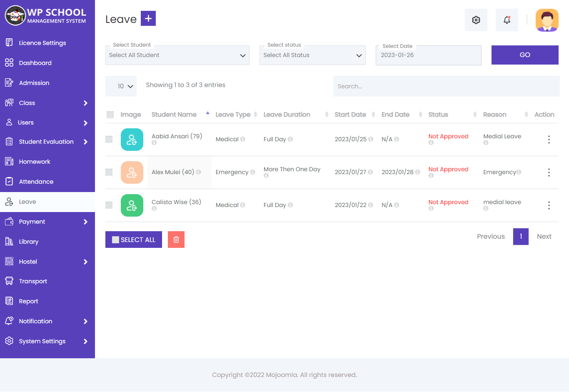Viewport: 569px width, 392px height.
Task: Open the Homework menu item
Action: (x=47, y=162)
